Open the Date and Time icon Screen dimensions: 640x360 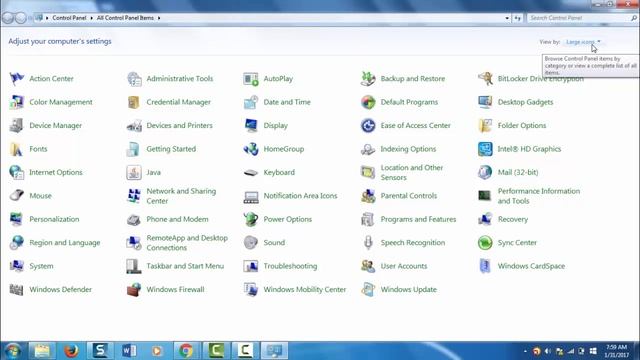point(251,102)
